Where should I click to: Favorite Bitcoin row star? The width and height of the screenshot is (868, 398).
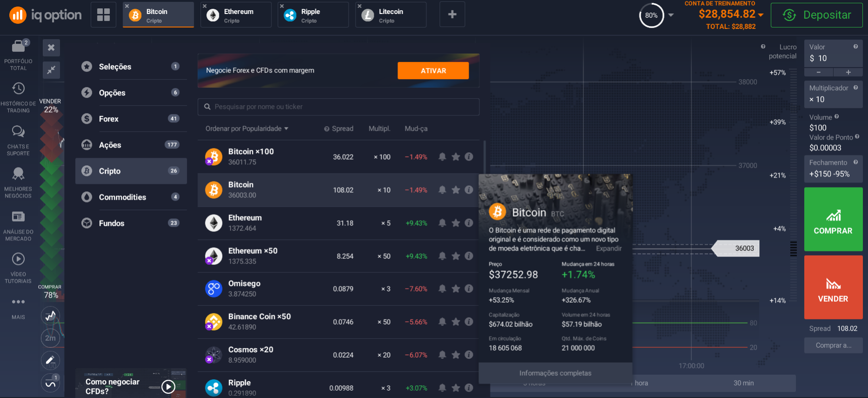(x=456, y=190)
